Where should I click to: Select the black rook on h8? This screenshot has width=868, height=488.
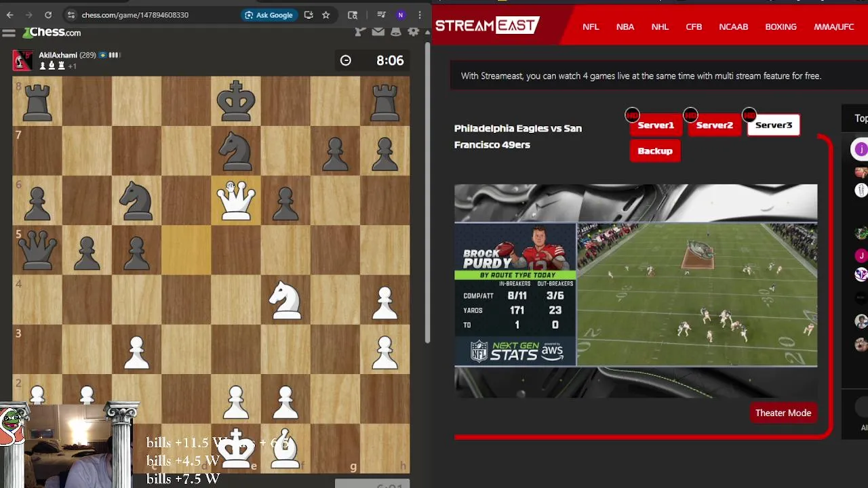coord(384,101)
